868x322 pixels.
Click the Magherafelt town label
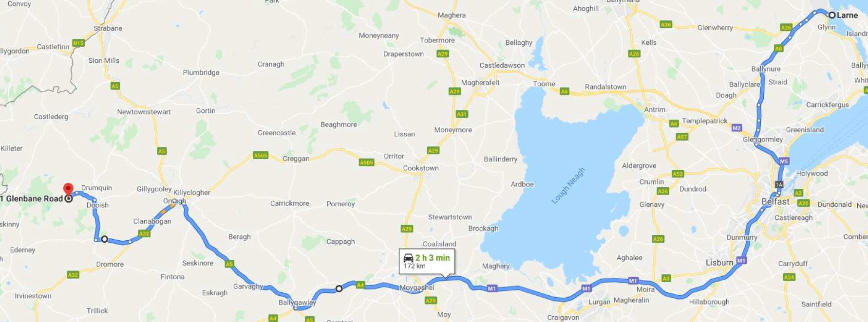(x=480, y=83)
